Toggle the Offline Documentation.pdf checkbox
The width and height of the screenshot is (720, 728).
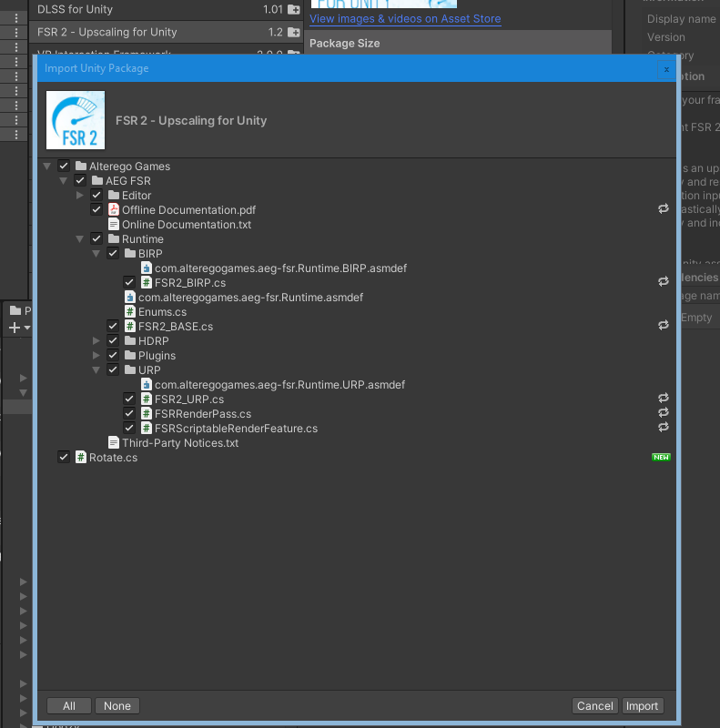pyautogui.click(x=96, y=209)
